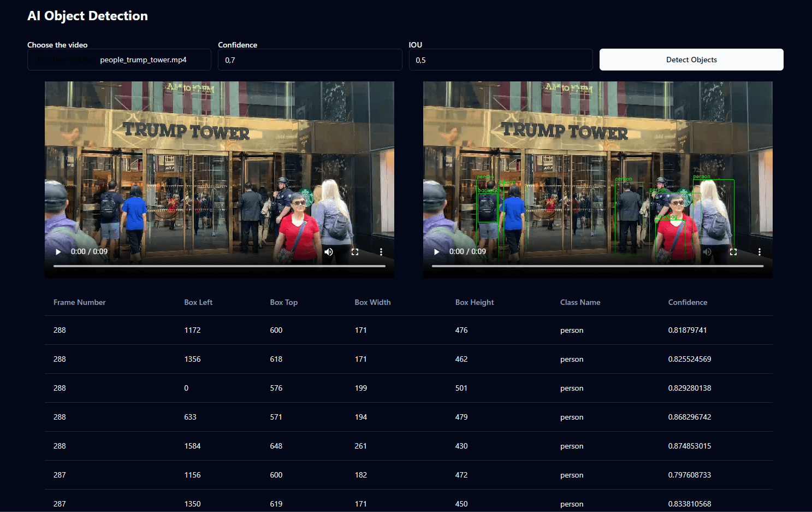Select confidence value 0.829280138
812x512 pixels.
click(690, 388)
